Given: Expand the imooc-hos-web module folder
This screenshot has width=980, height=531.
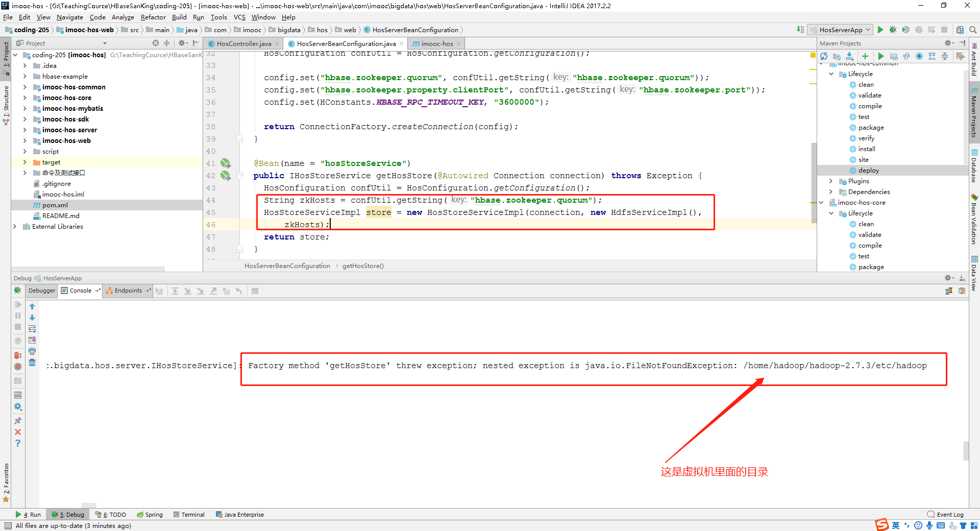Looking at the screenshot, I should (x=24, y=141).
